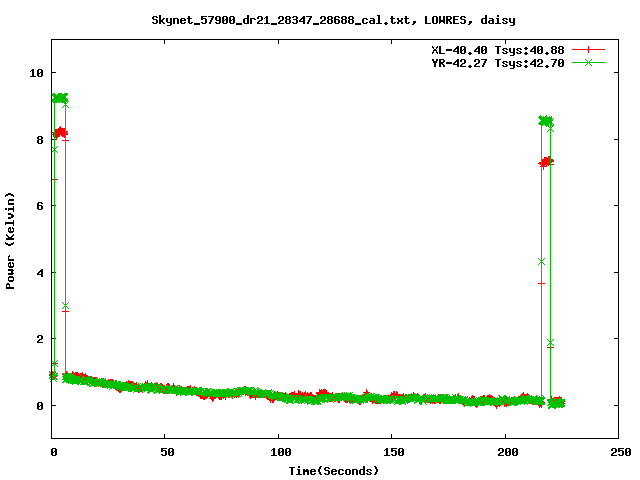Click the y-axis tick label 6

click(x=40, y=206)
